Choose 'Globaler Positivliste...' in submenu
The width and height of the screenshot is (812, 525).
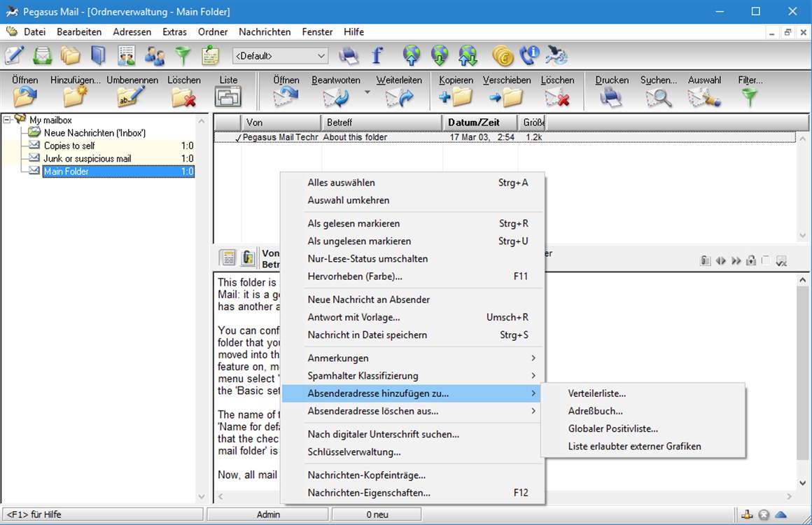[643, 428]
